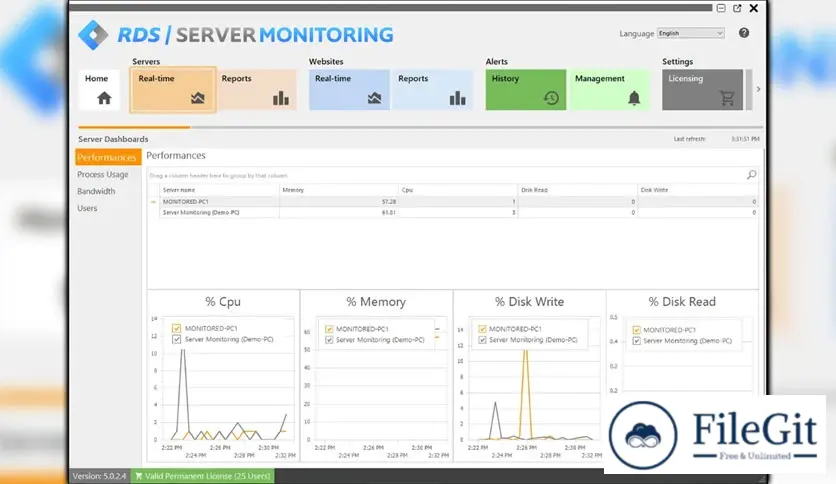836x484 pixels.
Task: Open Websites Reports tile
Action: tap(432, 90)
